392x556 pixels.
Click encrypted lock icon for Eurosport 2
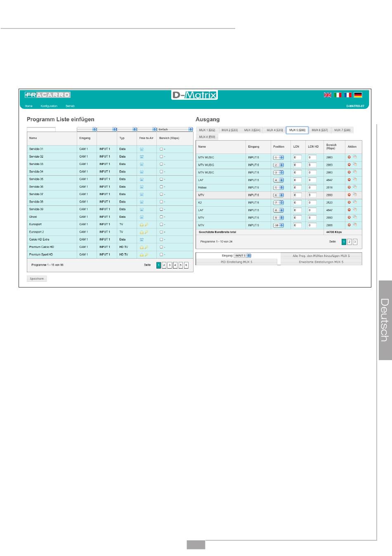(x=142, y=232)
